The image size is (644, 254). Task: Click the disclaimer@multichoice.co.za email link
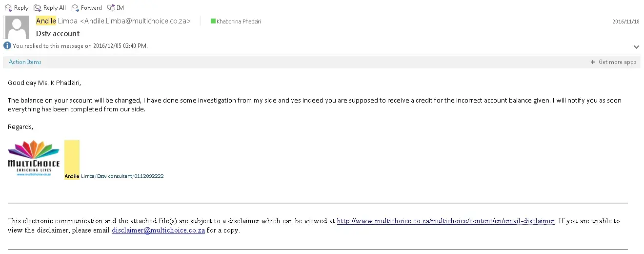click(x=158, y=230)
